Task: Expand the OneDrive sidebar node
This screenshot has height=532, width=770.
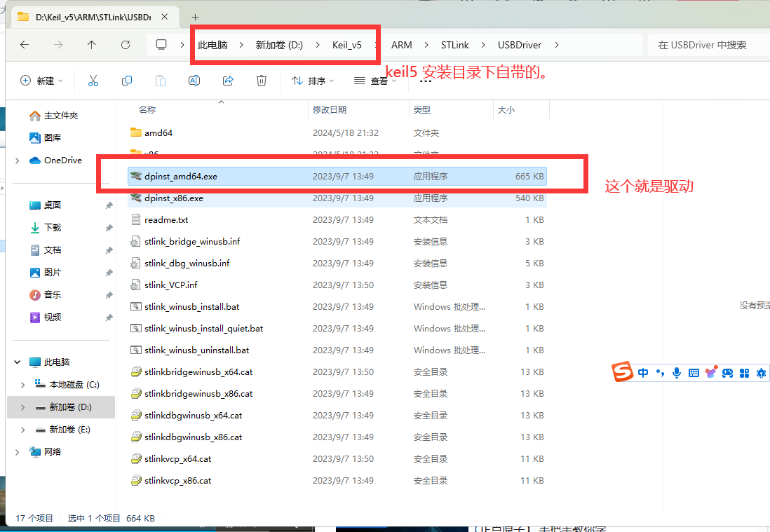Action: point(18,161)
